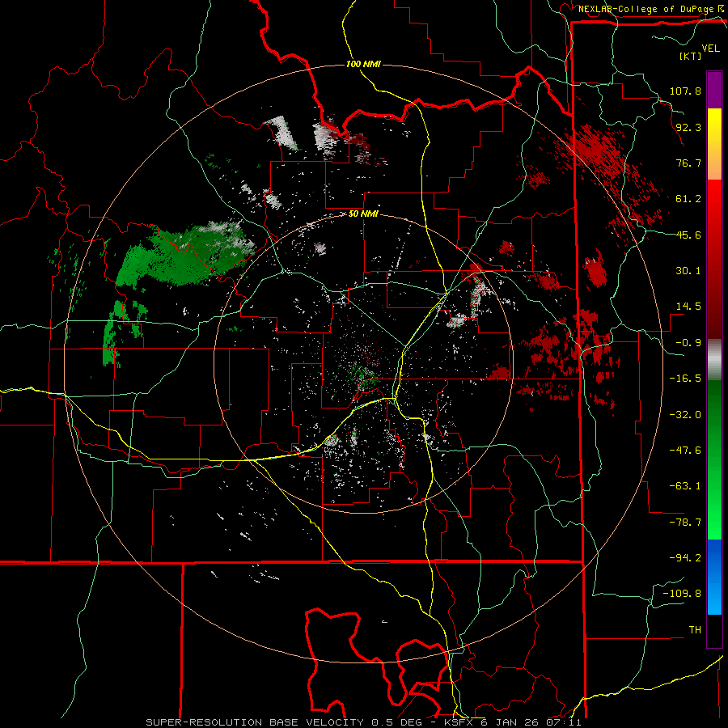Pick the black TH segment of color bar
This screenshot has height=728, width=728.
tap(714, 630)
